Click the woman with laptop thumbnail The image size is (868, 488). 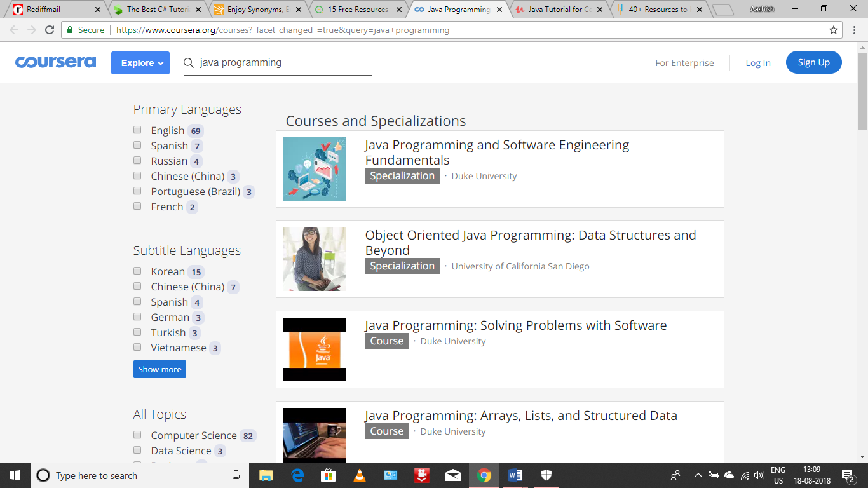click(315, 259)
